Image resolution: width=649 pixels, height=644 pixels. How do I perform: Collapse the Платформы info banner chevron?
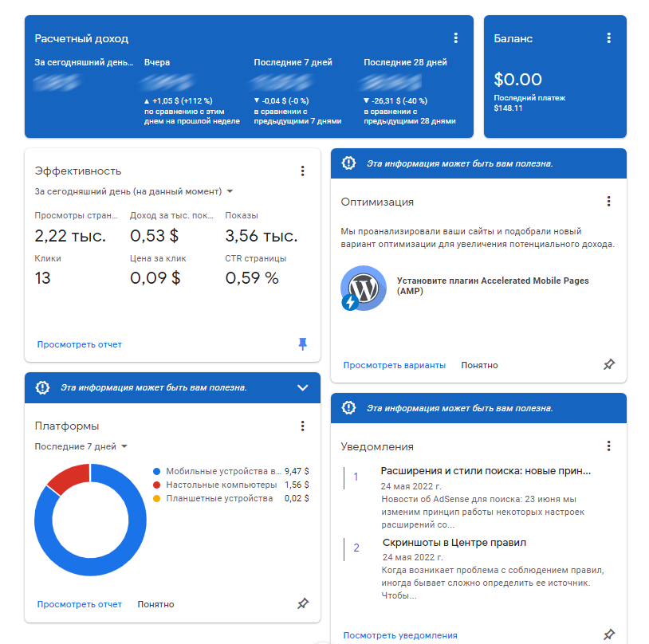(302, 387)
